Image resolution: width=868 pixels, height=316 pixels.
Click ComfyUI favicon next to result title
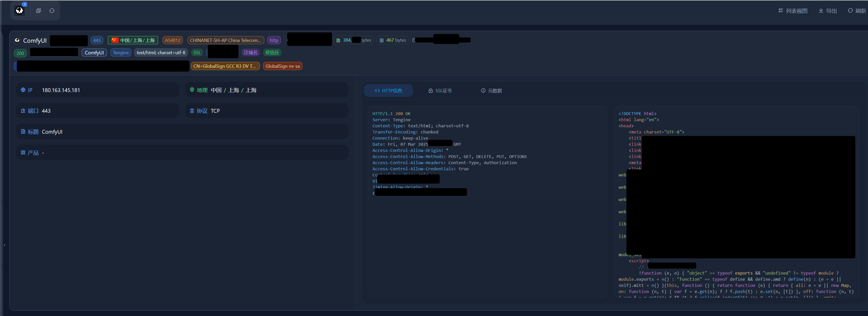(17, 40)
